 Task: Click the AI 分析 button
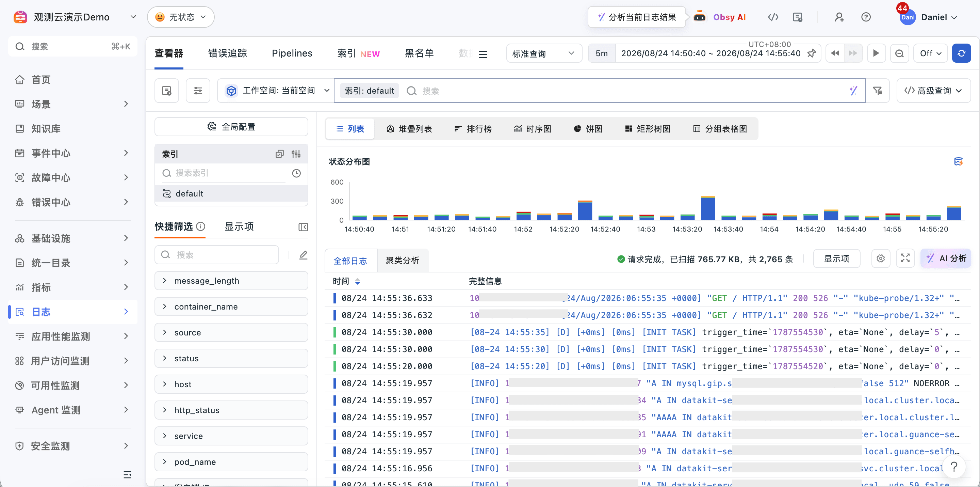(x=946, y=258)
